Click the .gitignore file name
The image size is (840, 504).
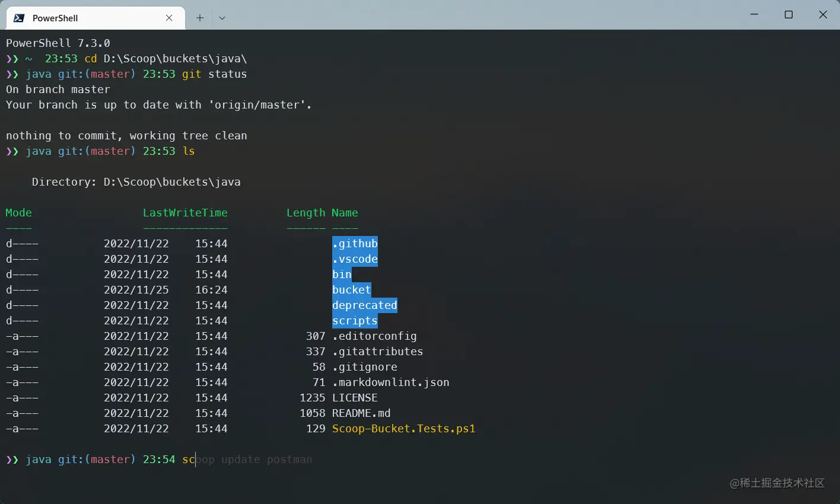[x=364, y=367]
